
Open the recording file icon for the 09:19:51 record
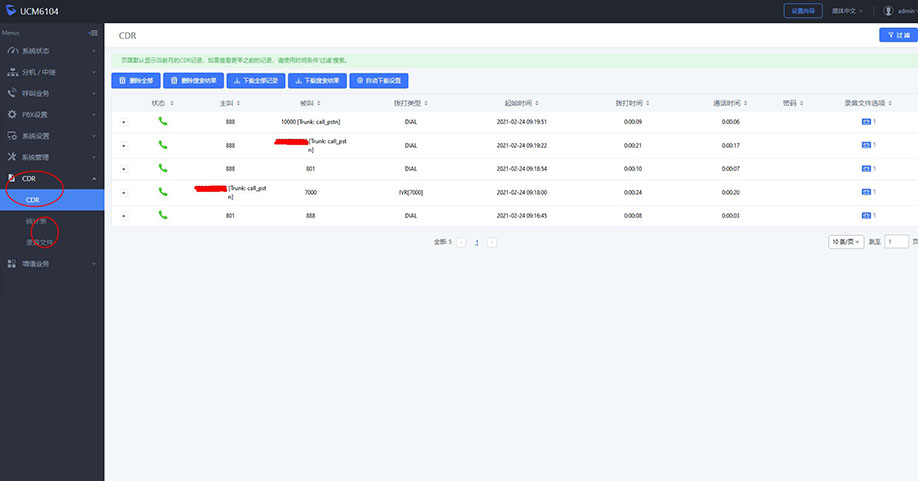click(x=866, y=122)
